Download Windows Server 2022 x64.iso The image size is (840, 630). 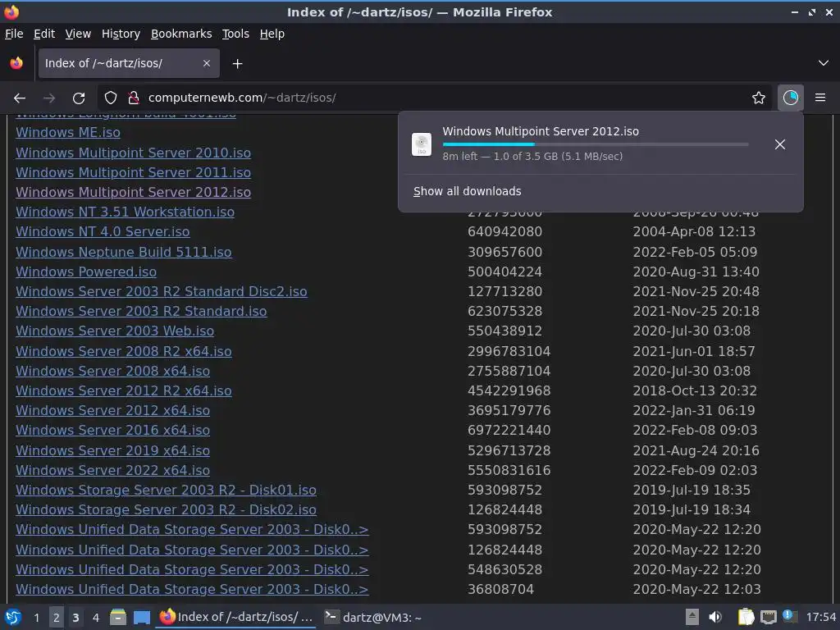[x=113, y=470]
